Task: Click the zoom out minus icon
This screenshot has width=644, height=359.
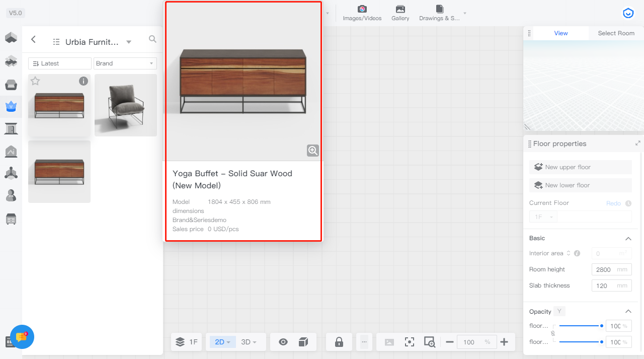Action: click(450, 342)
